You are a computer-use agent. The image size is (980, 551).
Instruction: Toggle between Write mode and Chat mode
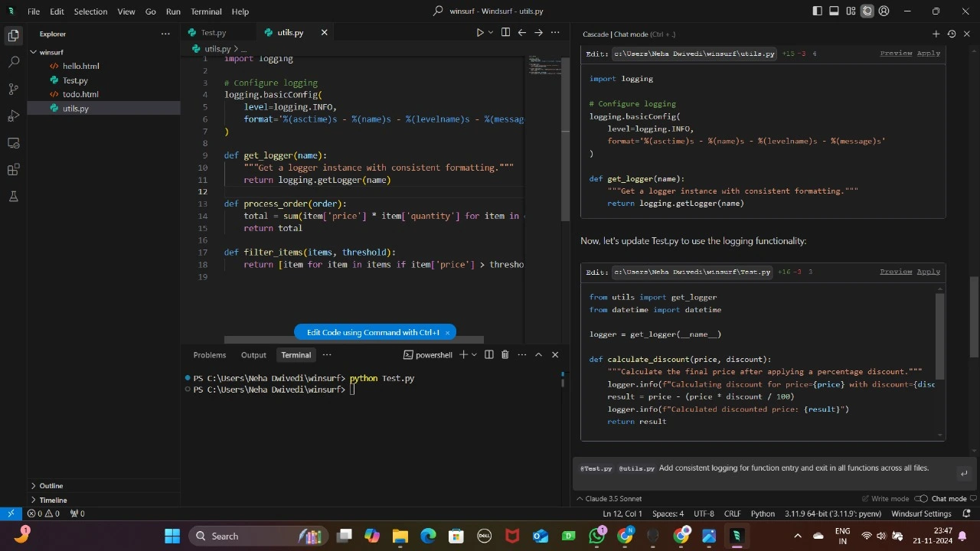pos(921,499)
